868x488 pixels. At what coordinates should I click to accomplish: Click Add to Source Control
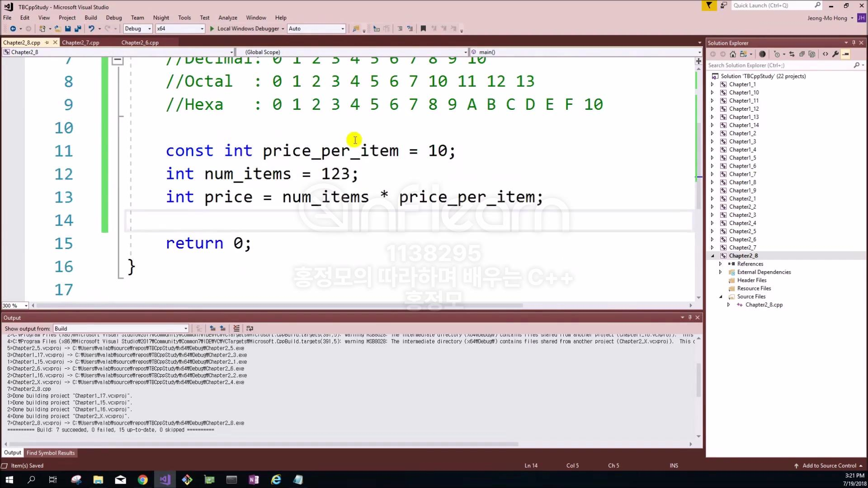coord(829,465)
